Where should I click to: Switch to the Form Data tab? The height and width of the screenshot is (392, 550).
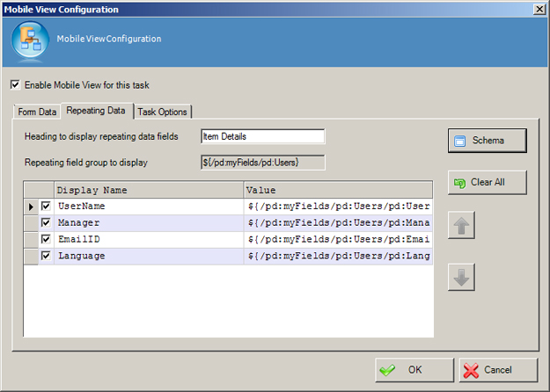pos(37,112)
